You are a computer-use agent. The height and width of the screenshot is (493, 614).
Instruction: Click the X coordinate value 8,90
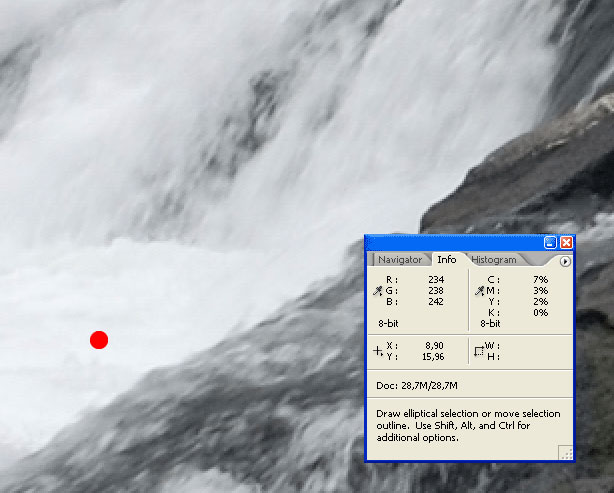click(x=434, y=345)
